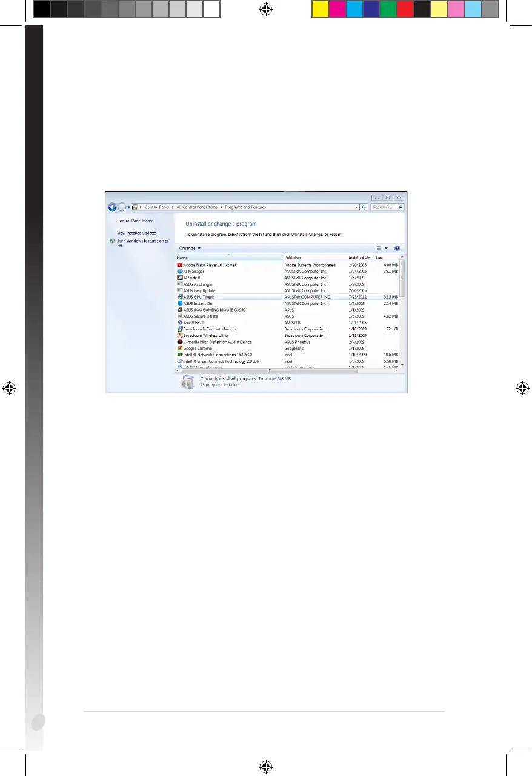
Task: Select the AsusVibe2.0 program name
Action: [x=195, y=323]
